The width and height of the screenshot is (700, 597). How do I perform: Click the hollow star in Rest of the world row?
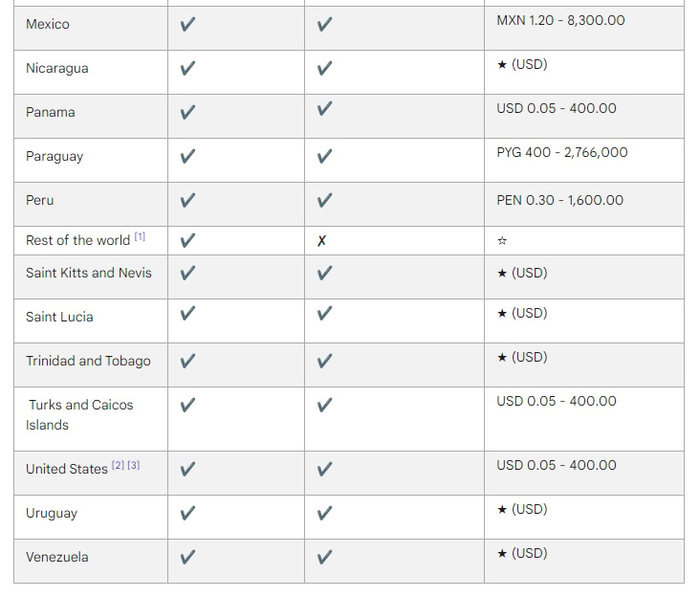[x=502, y=241]
